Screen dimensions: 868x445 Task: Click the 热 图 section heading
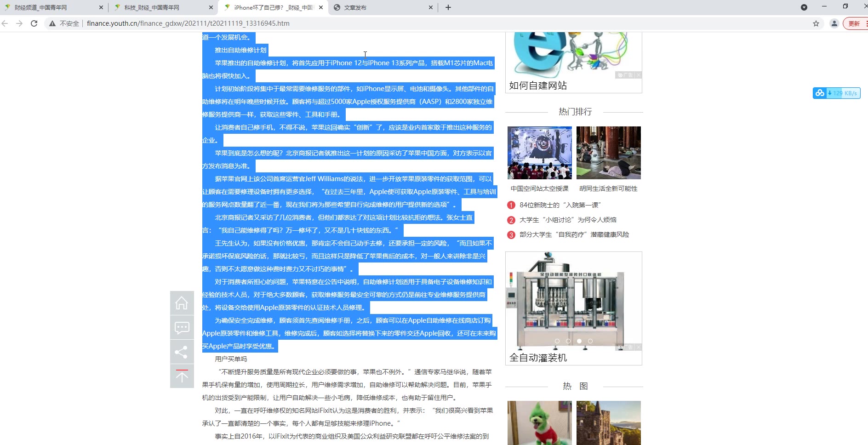[575, 386]
